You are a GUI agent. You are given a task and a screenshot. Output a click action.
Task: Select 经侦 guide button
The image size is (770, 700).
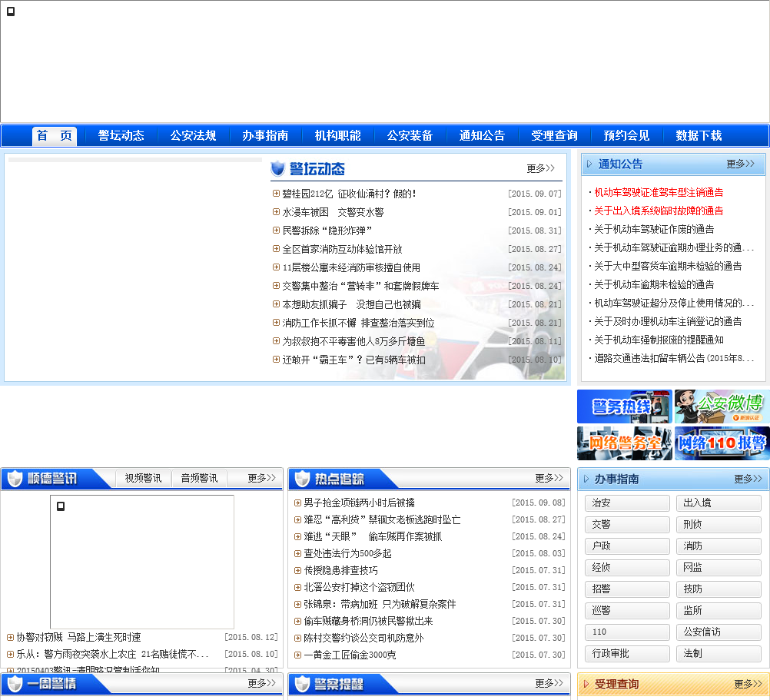[627, 568]
